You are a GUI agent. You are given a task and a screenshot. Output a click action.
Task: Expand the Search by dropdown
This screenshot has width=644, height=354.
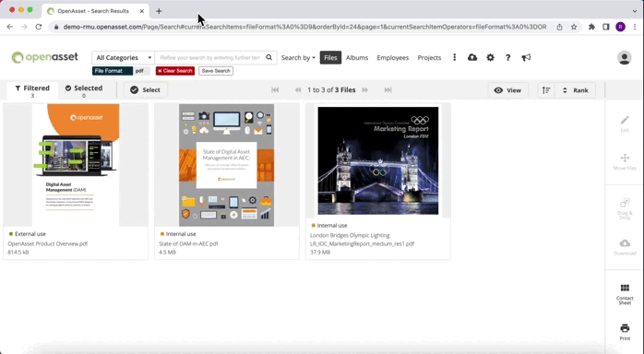(x=298, y=57)
